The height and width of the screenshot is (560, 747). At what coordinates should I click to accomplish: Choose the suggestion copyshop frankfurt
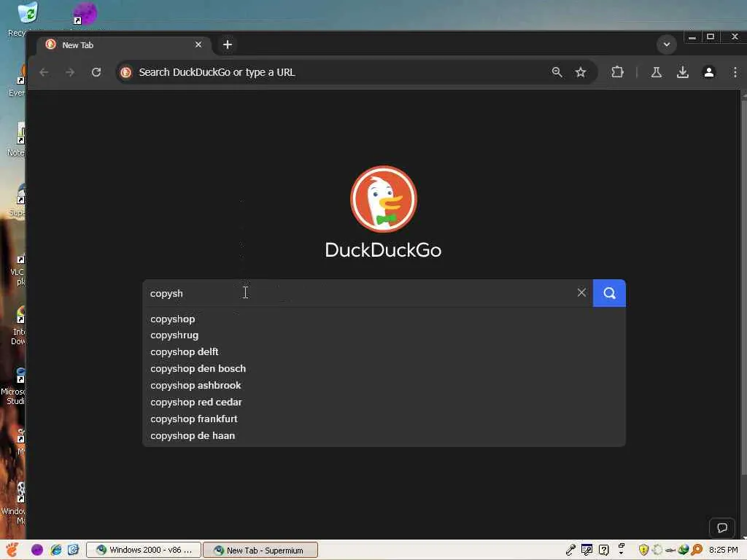pyautogui.click(x=384, y=419)
